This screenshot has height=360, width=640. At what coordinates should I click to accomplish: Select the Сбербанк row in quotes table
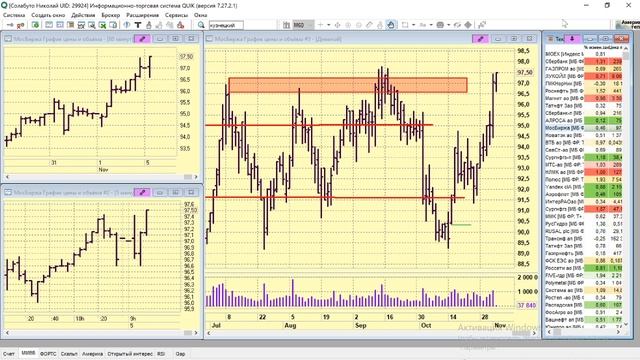click(584, 61)
